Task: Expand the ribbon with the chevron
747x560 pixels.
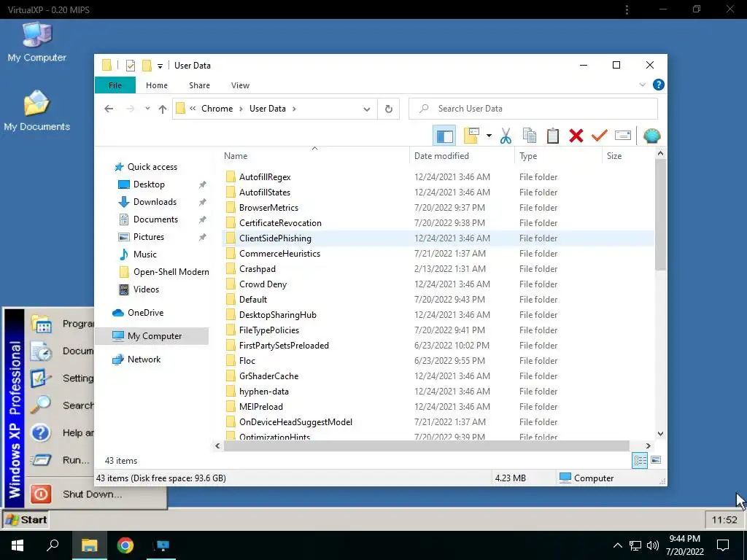Action: point(642,85)
